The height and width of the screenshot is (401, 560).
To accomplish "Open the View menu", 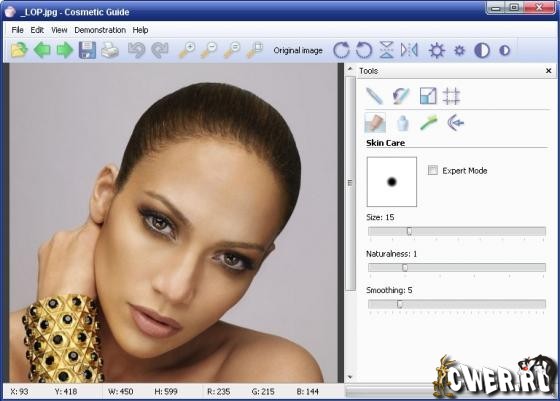I will point(59,30).
